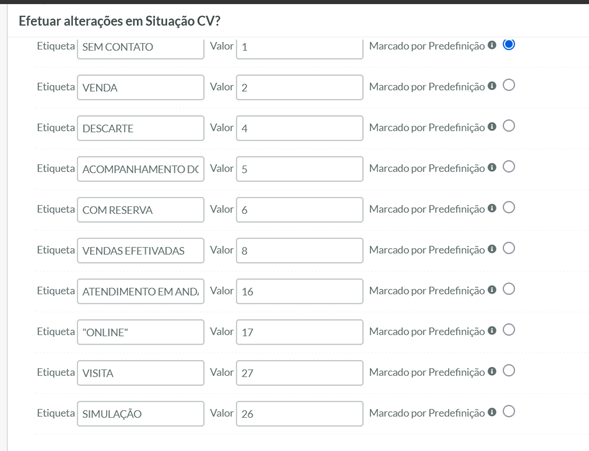Click the info icon in the VENDAS EFETIVADAS row
This screenshot has width=589, height=451.
click(492, 249)
